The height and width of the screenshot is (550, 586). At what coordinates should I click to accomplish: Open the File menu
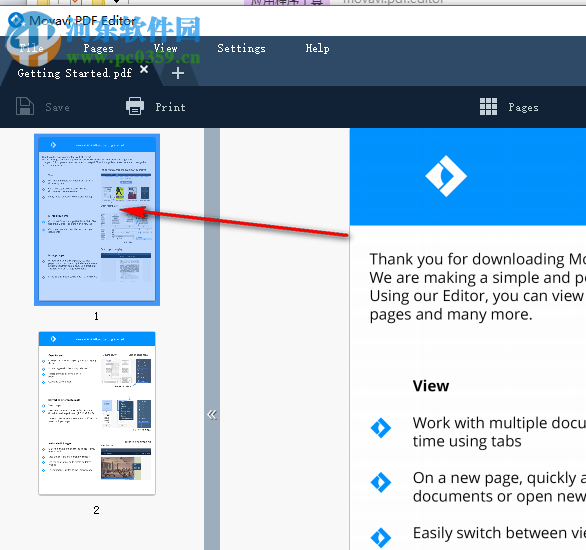coord(31,48)
